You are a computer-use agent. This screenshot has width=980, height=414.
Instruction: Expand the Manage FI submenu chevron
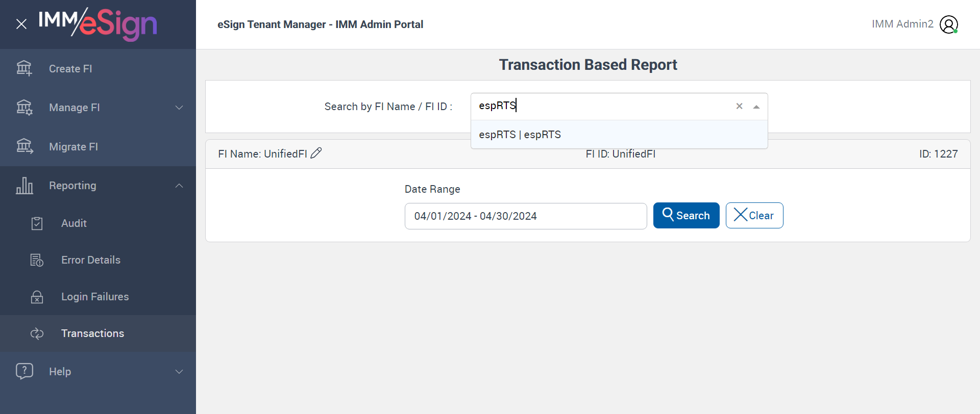[x=179, y=108]
